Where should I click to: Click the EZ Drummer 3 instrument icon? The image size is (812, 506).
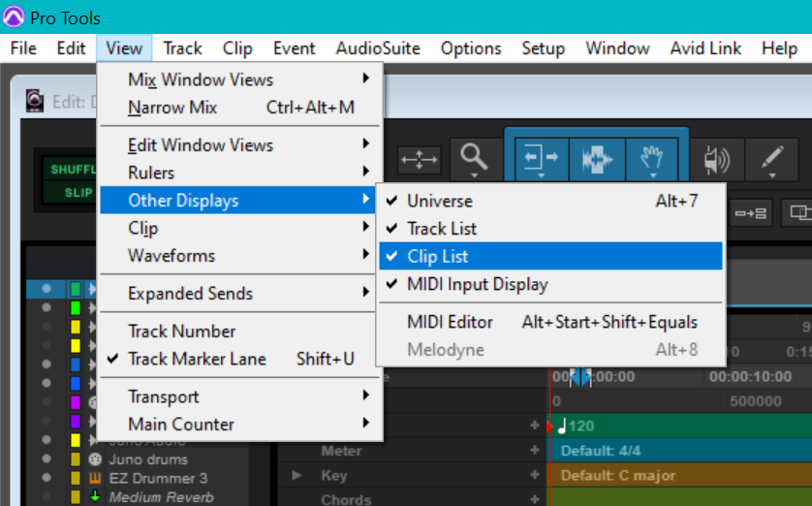pyautogui.click(x=95, y=478)
